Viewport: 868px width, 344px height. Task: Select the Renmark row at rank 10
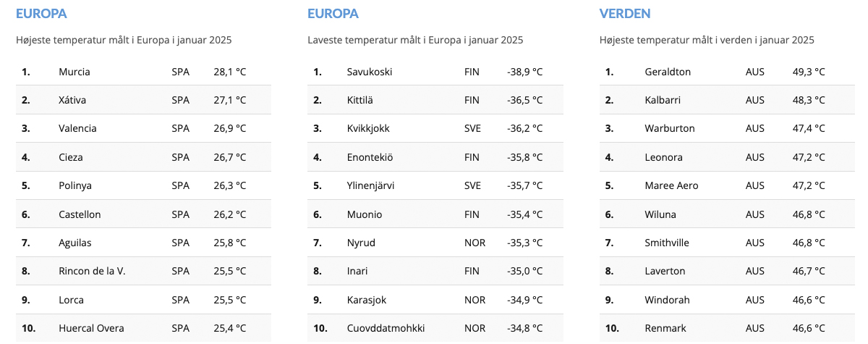pyautogui.click(x=727, y=328)
